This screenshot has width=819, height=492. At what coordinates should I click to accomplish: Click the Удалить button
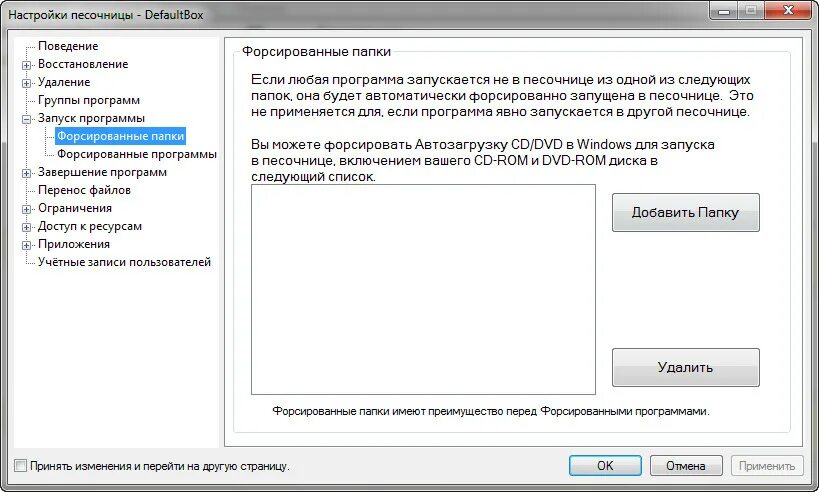686,368
